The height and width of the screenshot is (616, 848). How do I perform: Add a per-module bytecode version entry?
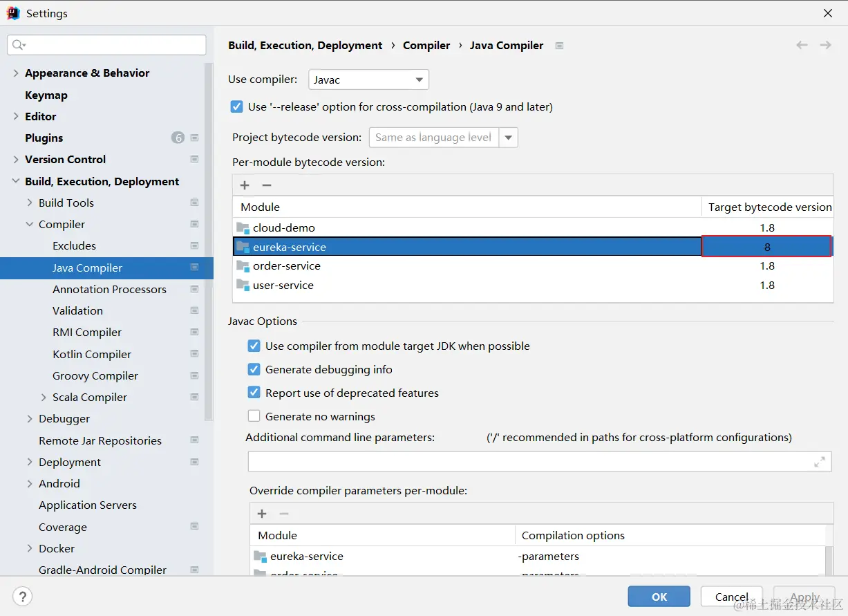(245, 185)
